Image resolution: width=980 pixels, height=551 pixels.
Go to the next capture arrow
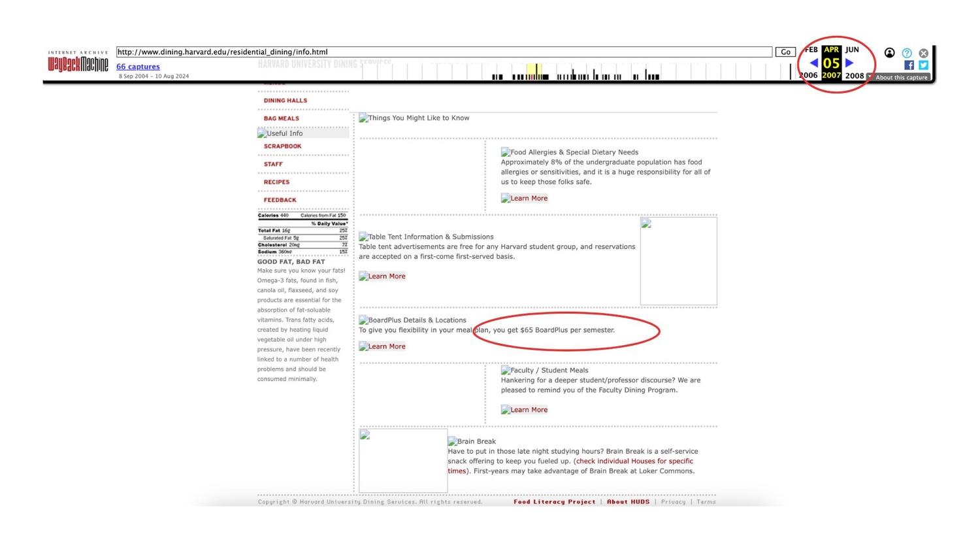coord(849,63)
